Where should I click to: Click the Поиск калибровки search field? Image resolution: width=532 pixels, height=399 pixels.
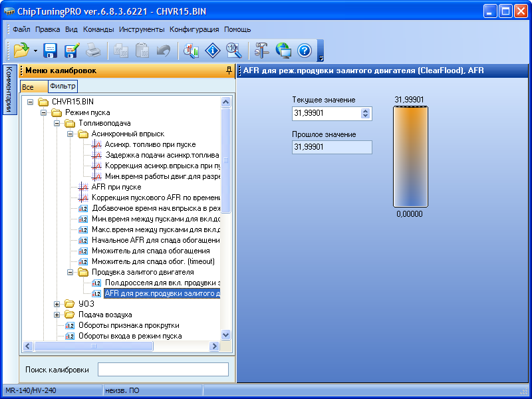(x=163, y=370)
